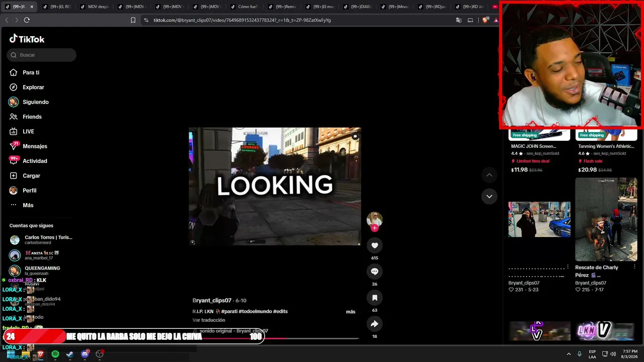
Task: Open Tanming Women's Athletic product card
Action: pyautogui.click(x=606, y=151)
